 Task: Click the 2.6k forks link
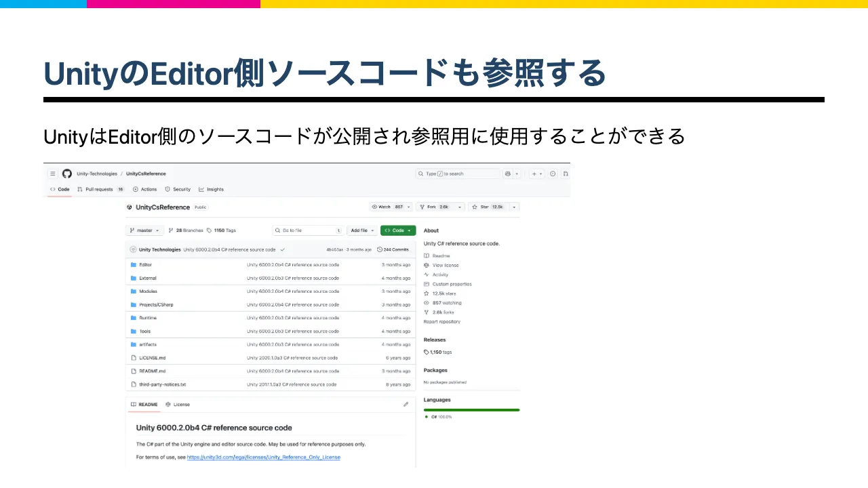(x=439, y=312)
